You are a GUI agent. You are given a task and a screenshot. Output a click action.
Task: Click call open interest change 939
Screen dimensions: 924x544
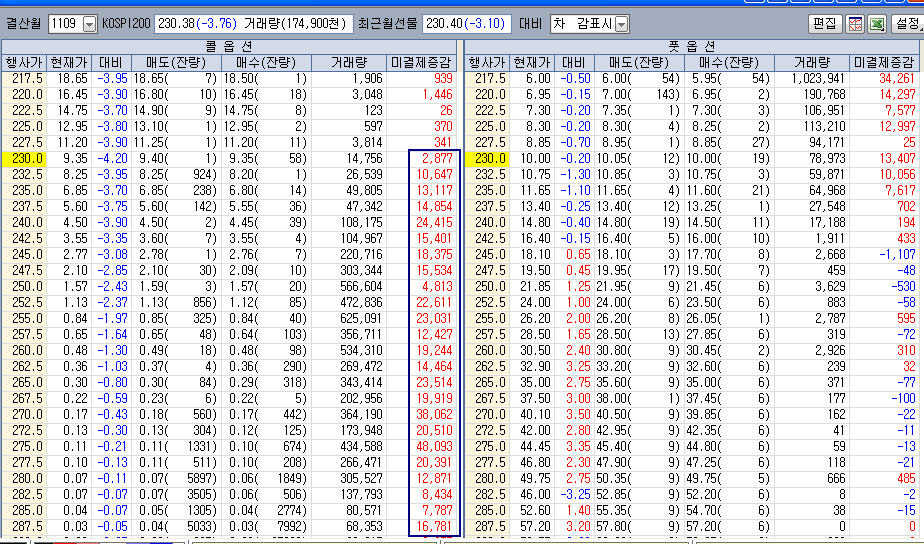(443, 78)
